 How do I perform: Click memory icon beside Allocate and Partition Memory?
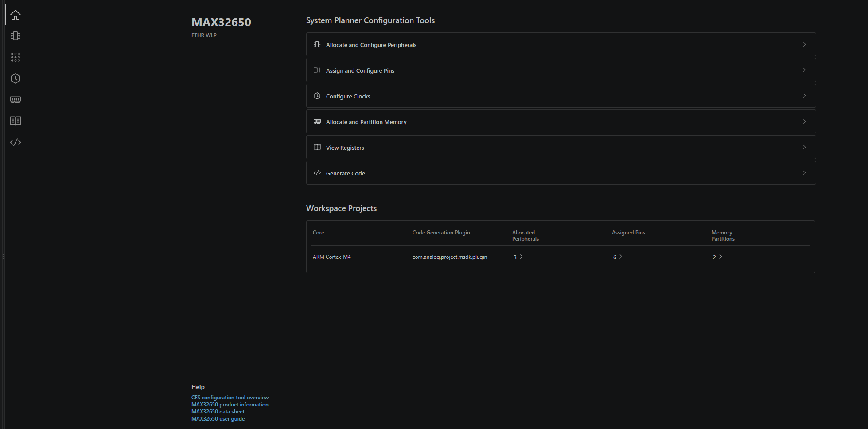(317, 121)
